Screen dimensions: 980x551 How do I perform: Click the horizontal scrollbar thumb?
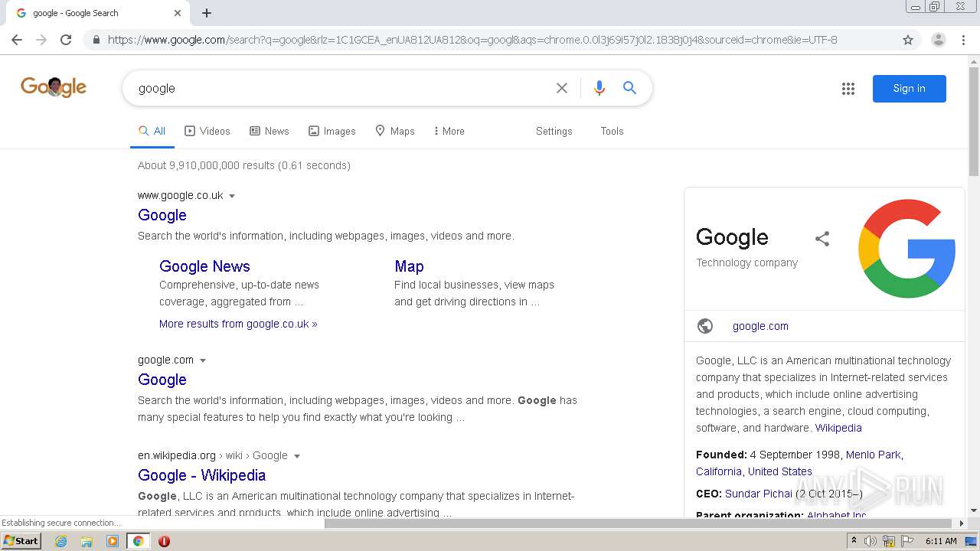point(639,523)
